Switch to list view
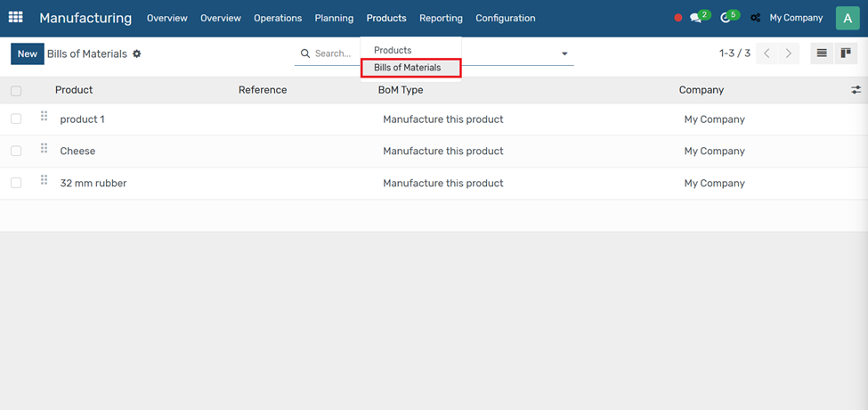The width and height of the screenshot is (868, 410). click(x=822, y=53)
